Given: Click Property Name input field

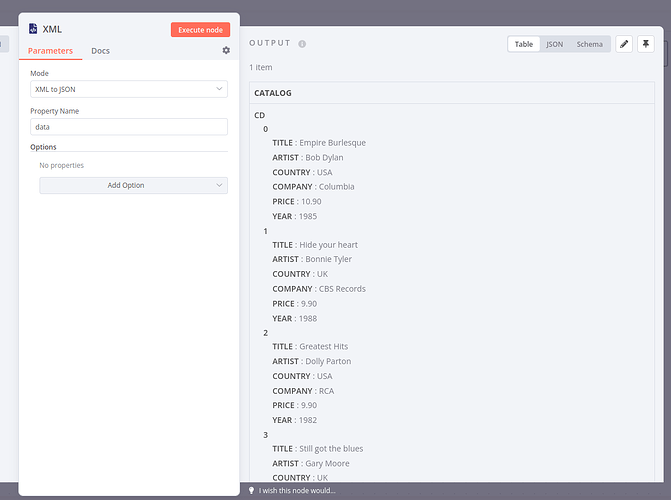Looking at the screenshot, I should [x=129, y=127].
